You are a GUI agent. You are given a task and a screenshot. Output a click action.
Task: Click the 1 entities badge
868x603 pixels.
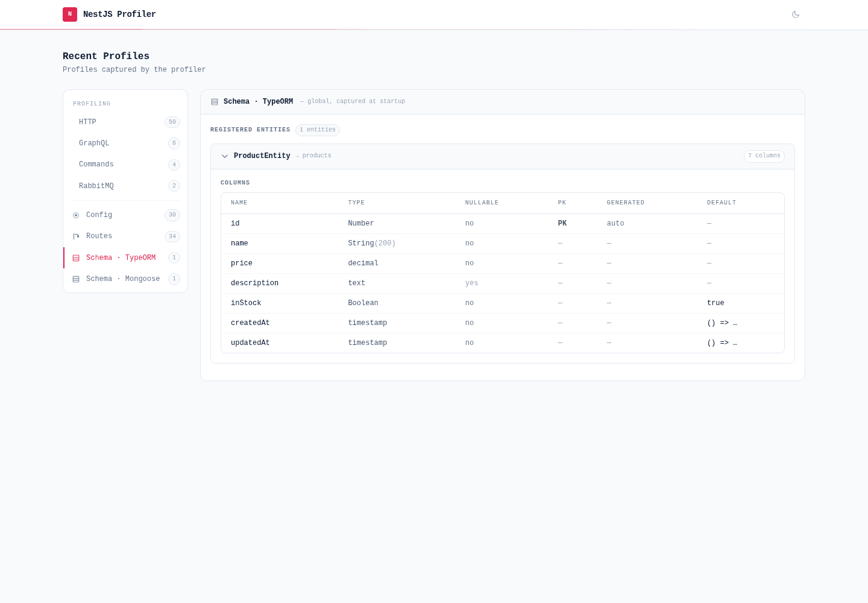pyautogui.click(x=318, y=130)
